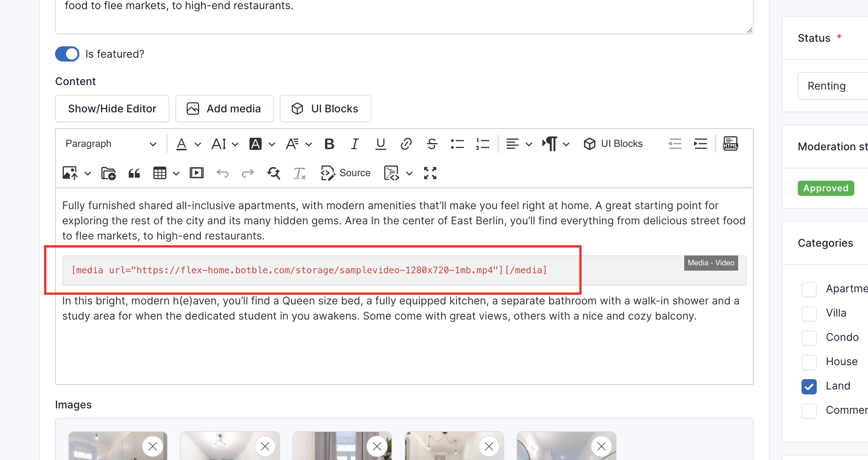Switch editor to fullscreen mode
The width and height of the screenshot is (868, 460).
click(x=430, y=173)
